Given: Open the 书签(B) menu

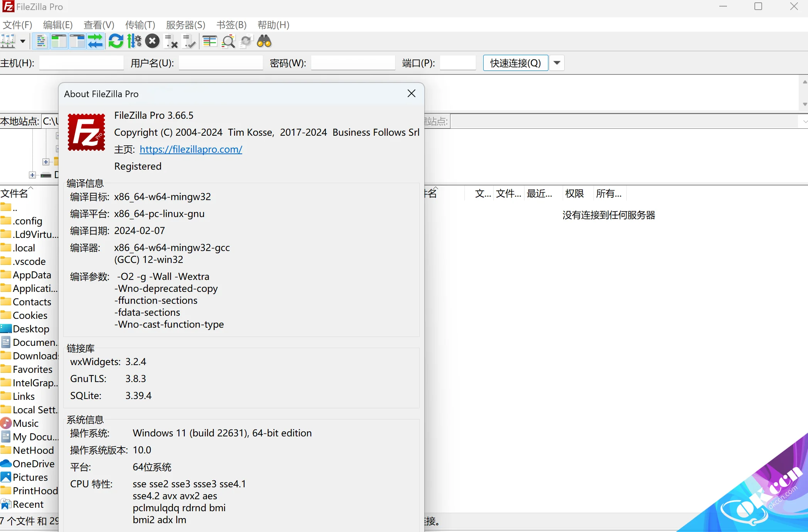Looking at the screenshot, I should click(x=231, y=25).
